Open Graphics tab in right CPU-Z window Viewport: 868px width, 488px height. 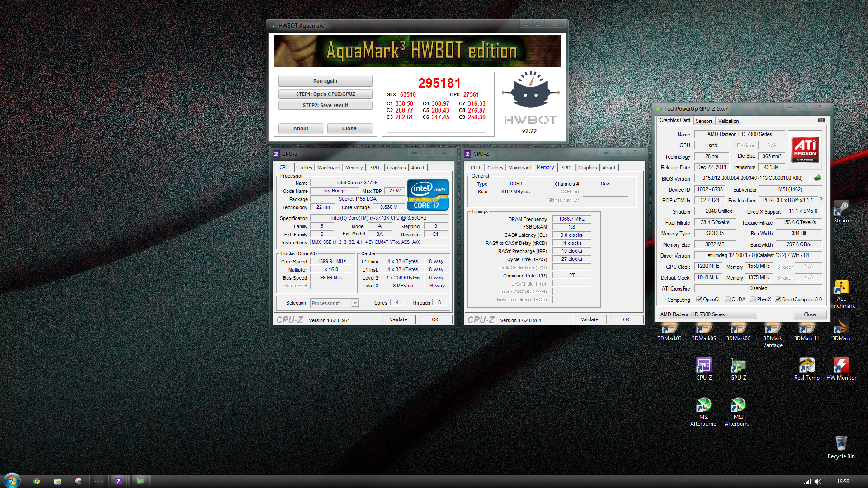click(x=587, y=168)
